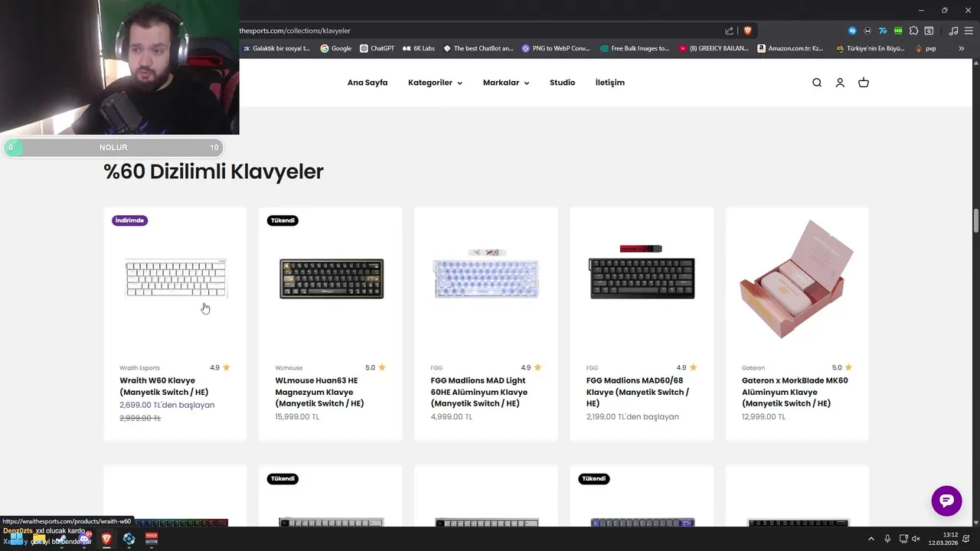
Task: Open the ChatGPT bookmark
Action: (377, 48)
